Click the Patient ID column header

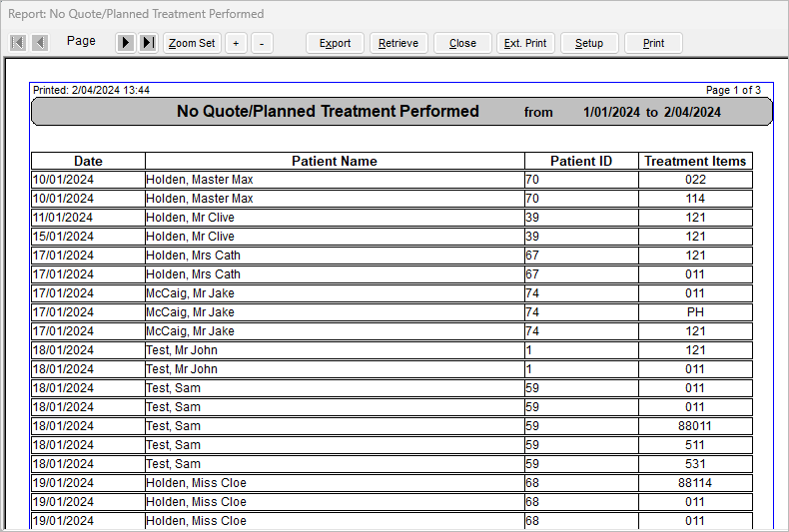point(581,161)
